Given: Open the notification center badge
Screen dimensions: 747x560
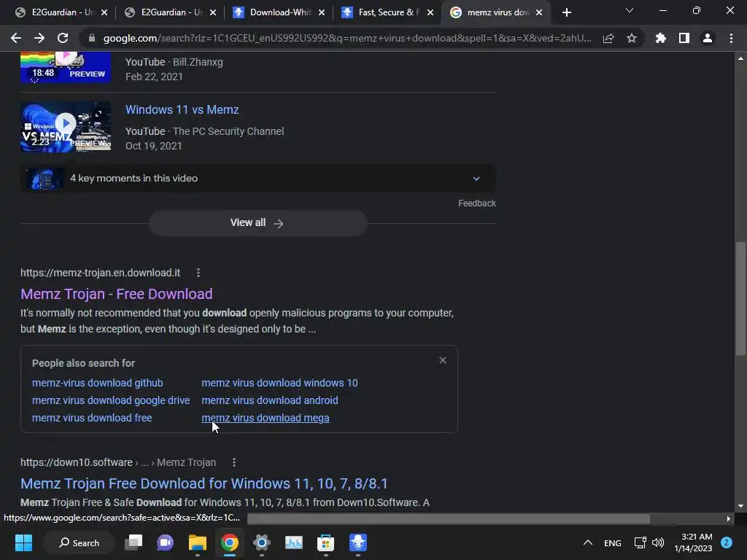Looking at the screenshot, I should tap(727, 542).
